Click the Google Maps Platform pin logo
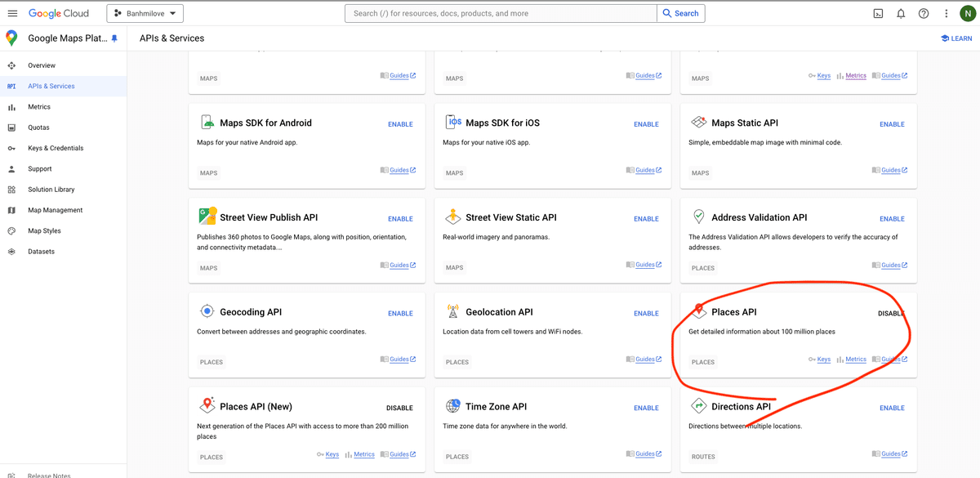This screenshot has width=980, height=478. 11,38
